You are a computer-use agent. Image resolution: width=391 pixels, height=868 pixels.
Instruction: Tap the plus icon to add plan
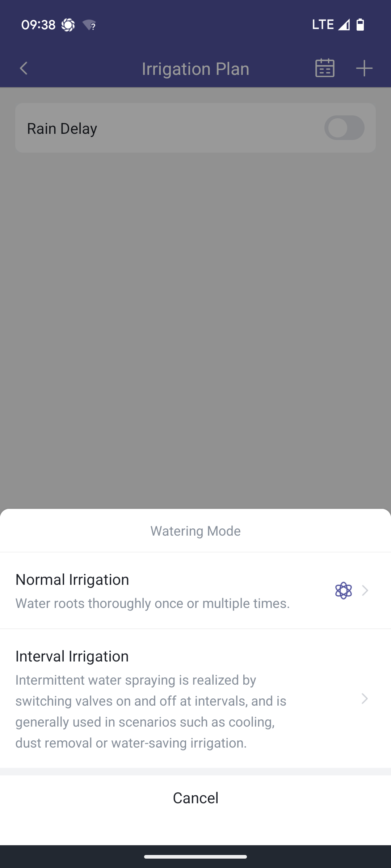point(364,68)
